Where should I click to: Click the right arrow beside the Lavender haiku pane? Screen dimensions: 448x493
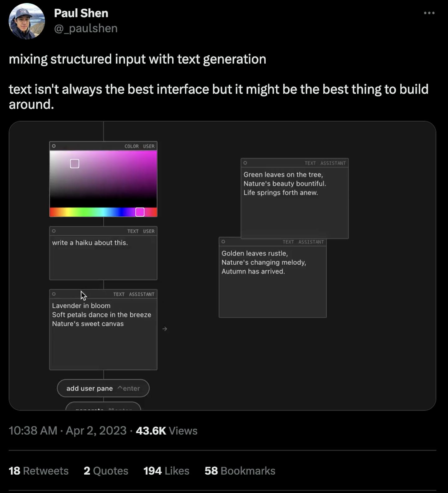click(x=165, y=329)
